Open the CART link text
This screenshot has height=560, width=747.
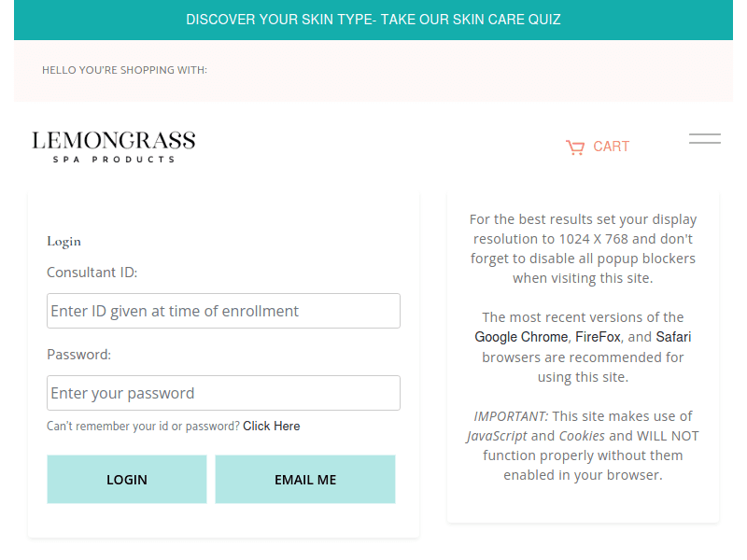click(x=611, y=147)
